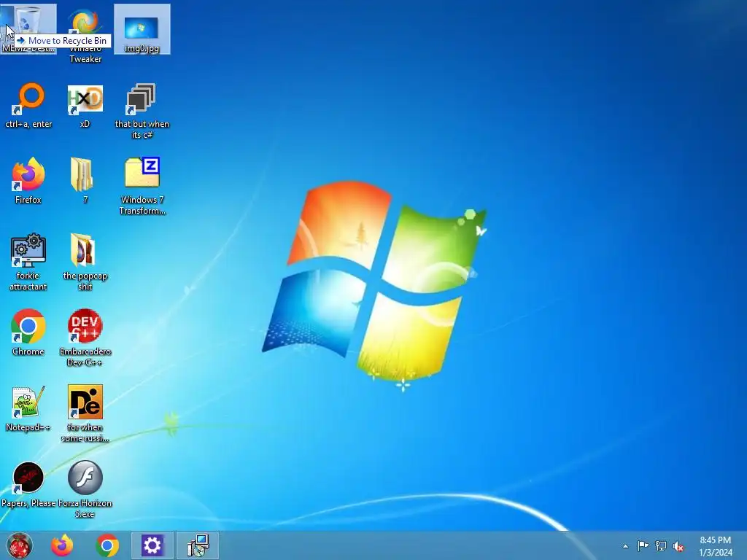Select the Embarcadero Dev-C++ shortcut
Viewport: 747px width, 560px height.
pyautogui.click(x=85, y=326)
